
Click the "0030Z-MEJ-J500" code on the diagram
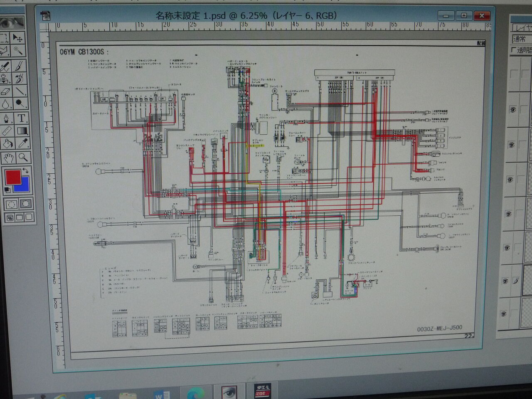tap(439, 328)
